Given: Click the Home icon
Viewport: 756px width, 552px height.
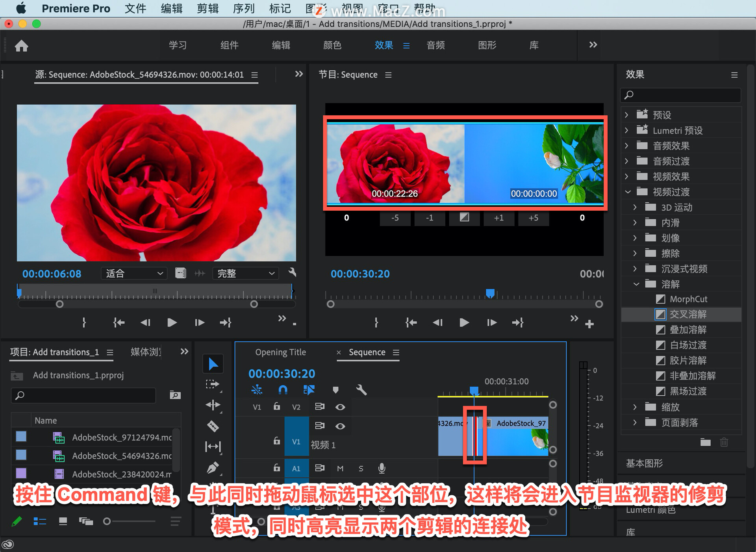Looking at the screenshot, I should point(22,46).
